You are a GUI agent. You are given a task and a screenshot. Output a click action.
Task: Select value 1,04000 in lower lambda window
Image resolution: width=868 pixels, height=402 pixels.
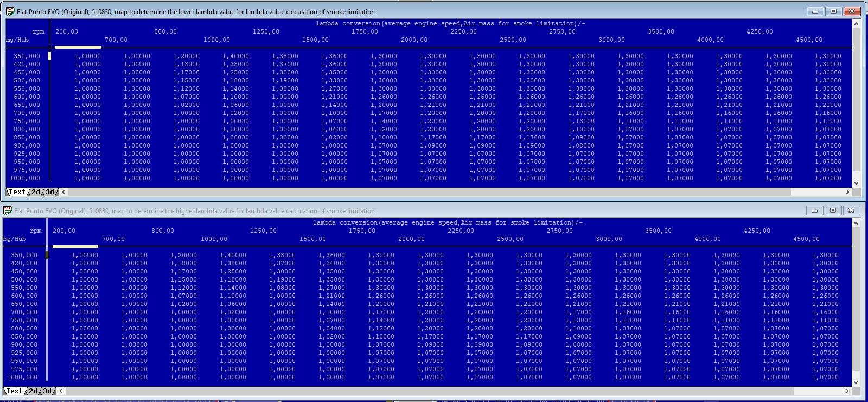(x=335, y=129)
